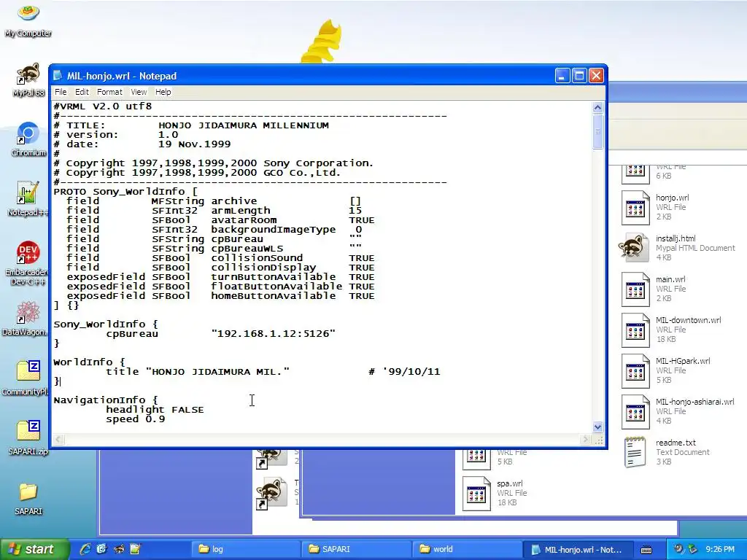Viewport: 747px width, 560px height.
Task: Click the "NavigationInfo {" line
Action: (105, 400)
